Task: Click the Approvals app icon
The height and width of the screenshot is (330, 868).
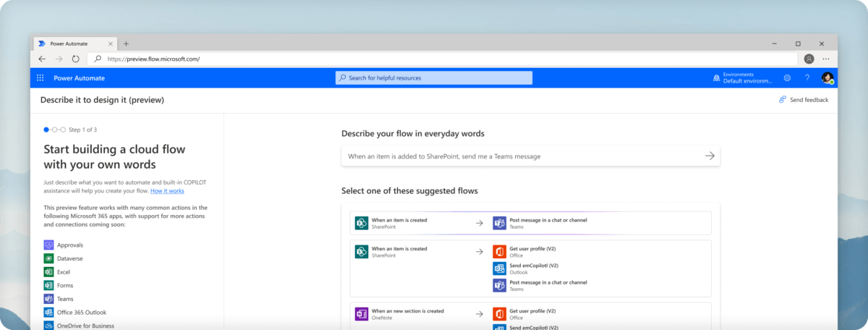Action: tap(48, 245)
